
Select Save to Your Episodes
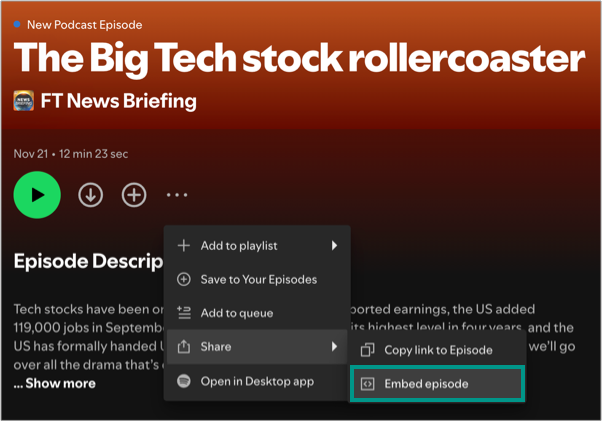tap(257, 279)
